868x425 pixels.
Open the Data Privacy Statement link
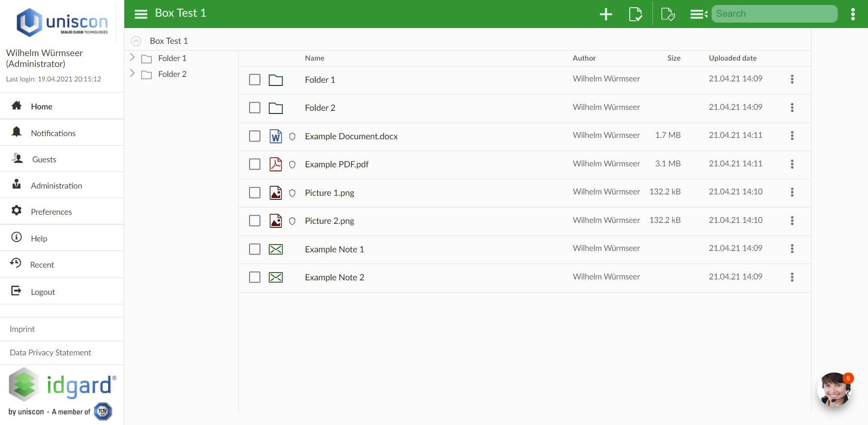point(51,353)
